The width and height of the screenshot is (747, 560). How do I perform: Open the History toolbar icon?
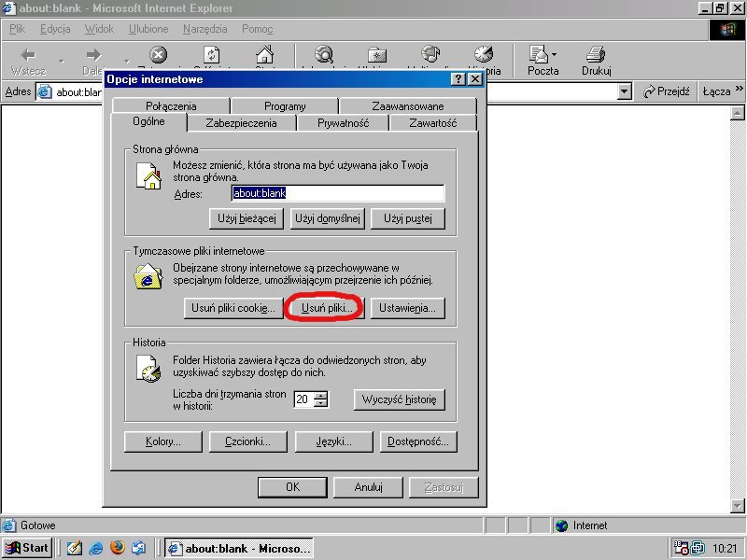pyautogui.click(x=484, y=55)
